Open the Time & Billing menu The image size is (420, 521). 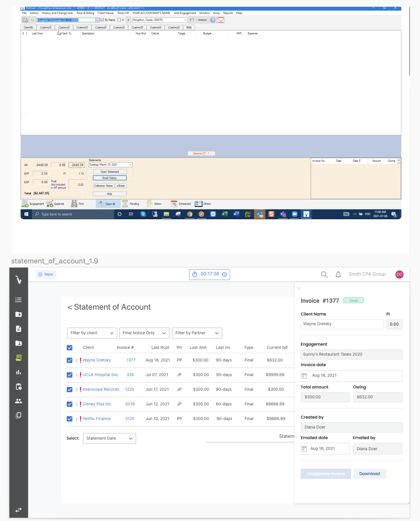coord(85,13)
